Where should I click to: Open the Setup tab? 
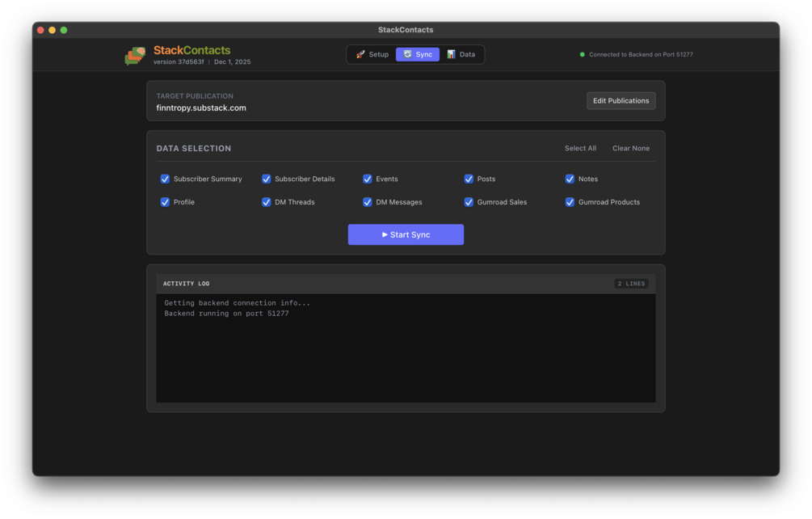point(372,54)
